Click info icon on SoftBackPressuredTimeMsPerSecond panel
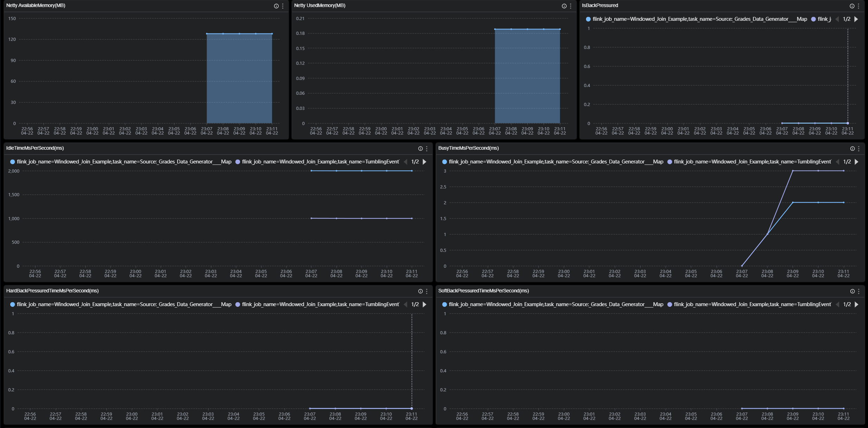868x428 pixels. pos(852,291)
